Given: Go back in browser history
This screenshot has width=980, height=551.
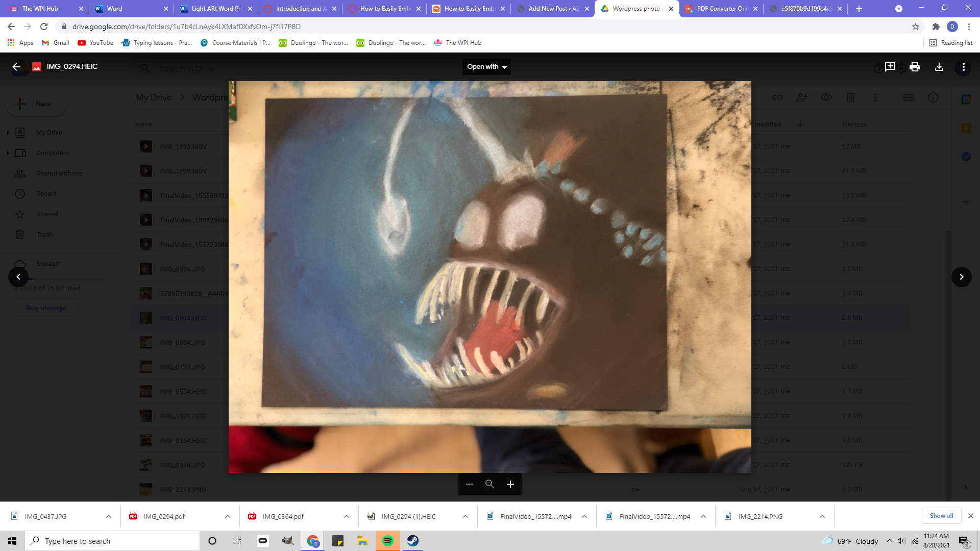Looking at the screenshot, I should coord(11,27).
